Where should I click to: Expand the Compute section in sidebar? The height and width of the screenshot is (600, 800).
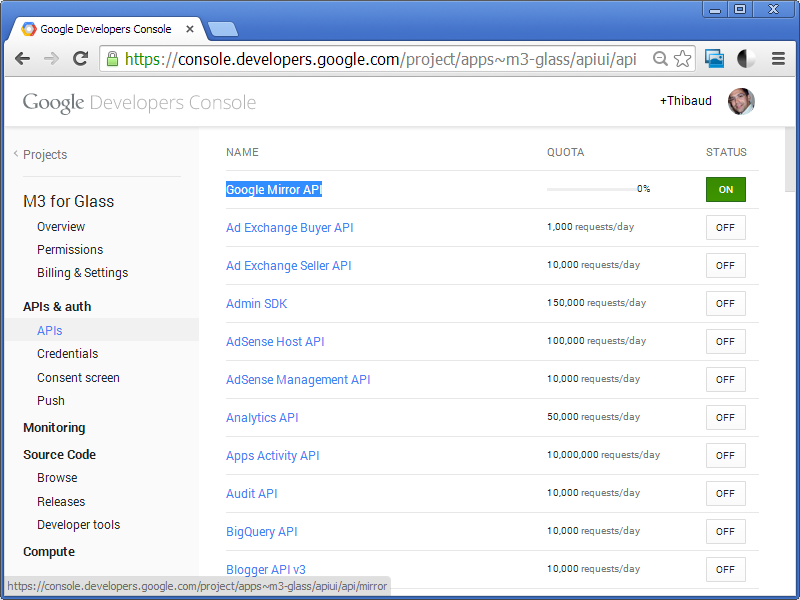click(x=49, y=552)
